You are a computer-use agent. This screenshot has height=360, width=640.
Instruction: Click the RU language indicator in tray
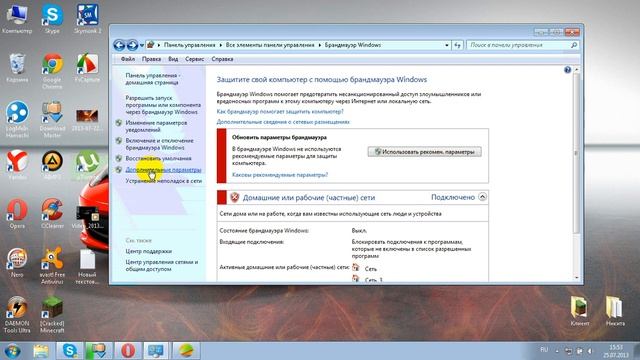[544, 350]
